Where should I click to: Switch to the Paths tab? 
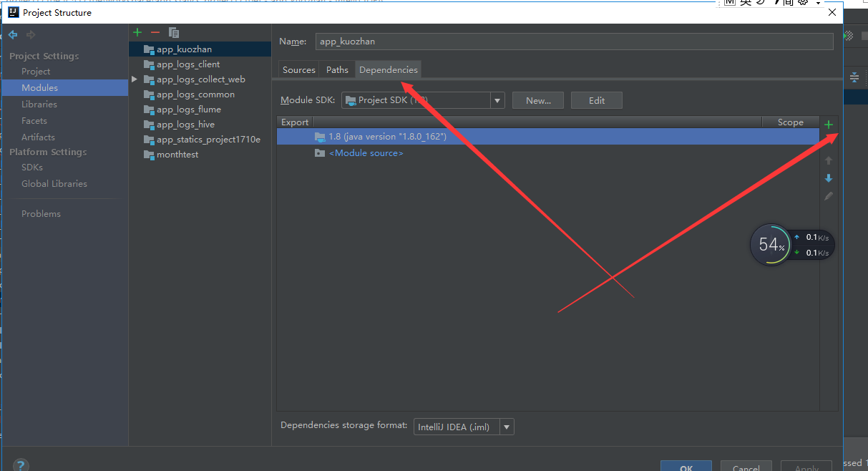click(x=337, y=69)
